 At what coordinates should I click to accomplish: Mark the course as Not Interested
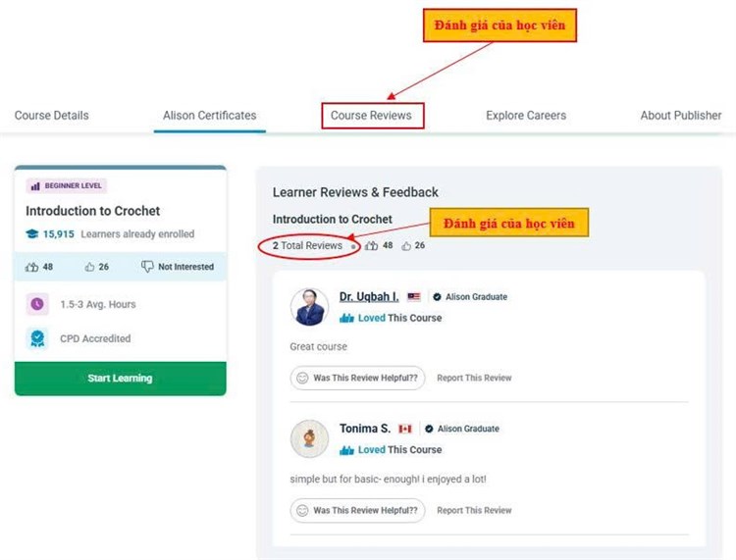(x=178, y=267)
